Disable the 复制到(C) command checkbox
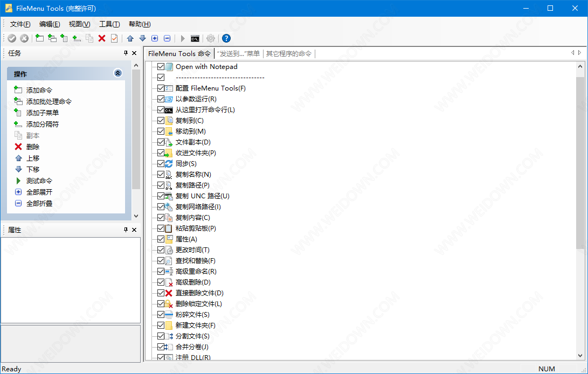This screenshot has height=374, width=588. pyautogui.click(x=161, y=120)
